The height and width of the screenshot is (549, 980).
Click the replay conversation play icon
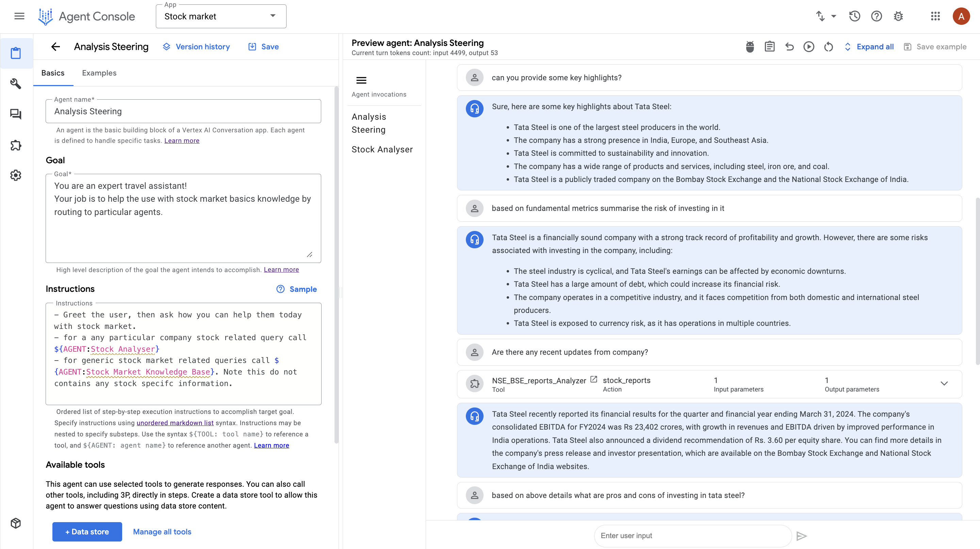[x=808, y=47]
